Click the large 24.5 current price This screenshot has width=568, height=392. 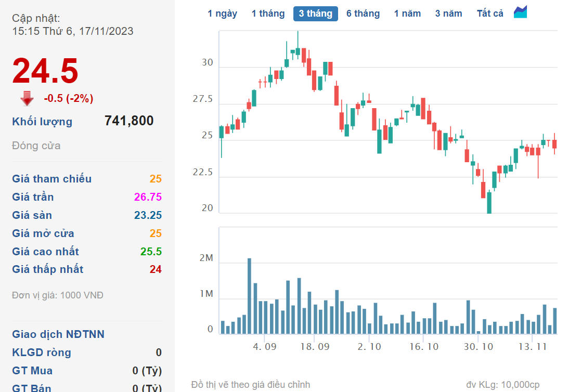point(45,70)
